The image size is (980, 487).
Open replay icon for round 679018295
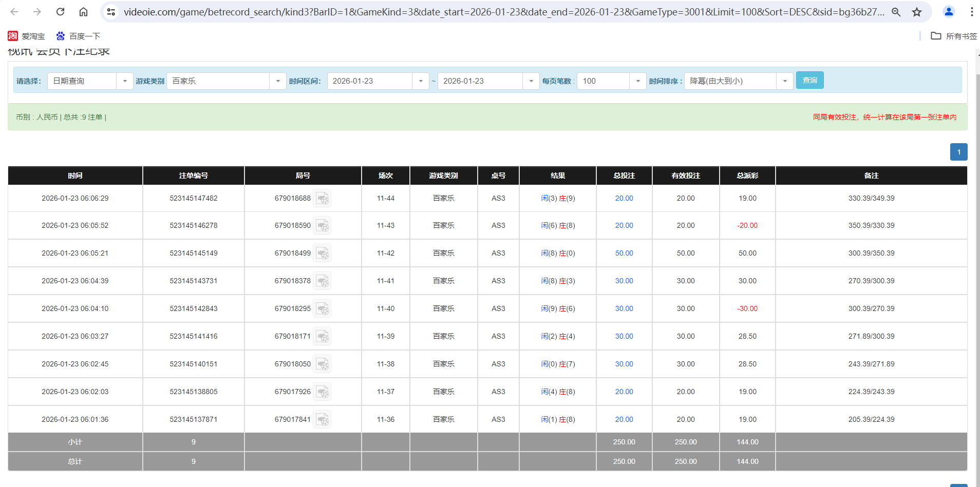323,308
